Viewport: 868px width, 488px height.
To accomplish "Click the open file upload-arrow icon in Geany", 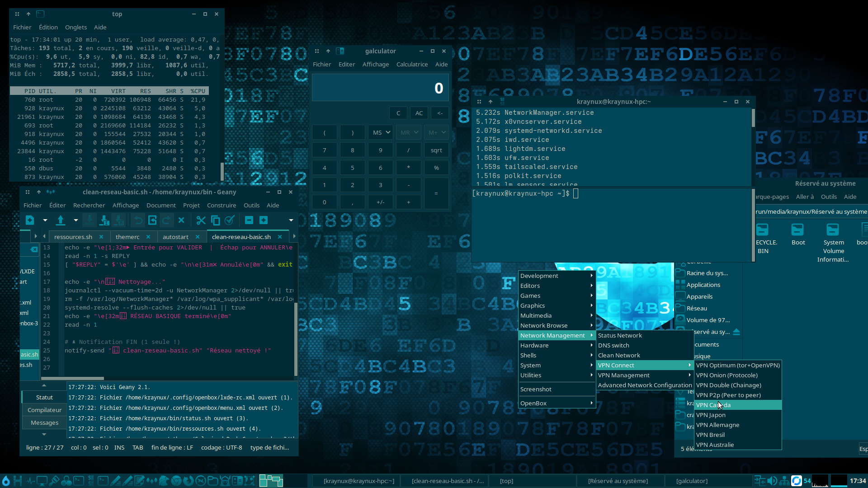I will pos(61,220).
